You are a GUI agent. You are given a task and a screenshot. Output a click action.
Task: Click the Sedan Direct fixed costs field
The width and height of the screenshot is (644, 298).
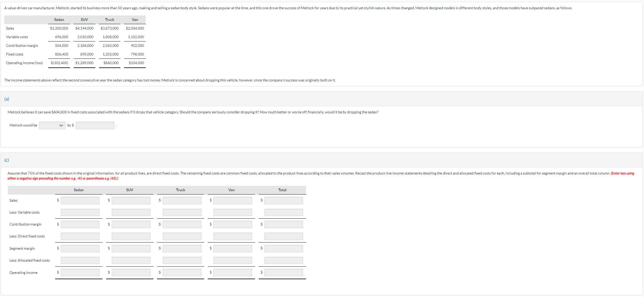(80, 236)
